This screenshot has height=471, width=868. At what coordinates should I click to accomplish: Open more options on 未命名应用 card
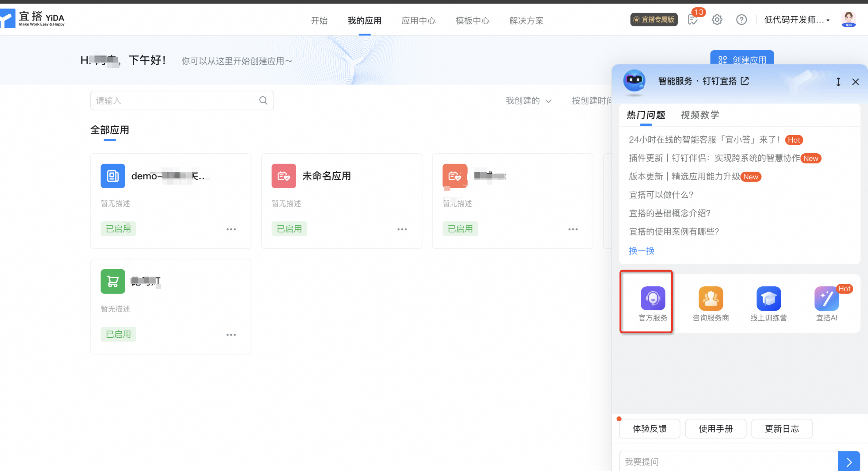(x=402, y=229)
